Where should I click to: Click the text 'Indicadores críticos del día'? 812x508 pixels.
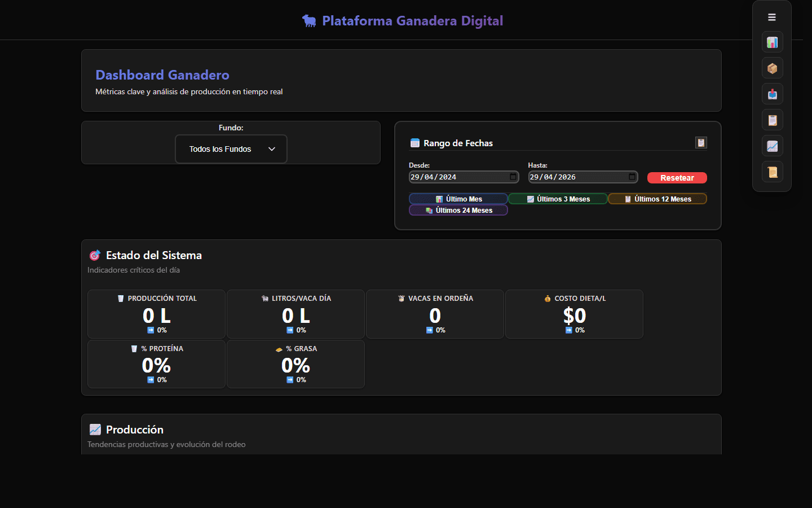tap(134, 270)
